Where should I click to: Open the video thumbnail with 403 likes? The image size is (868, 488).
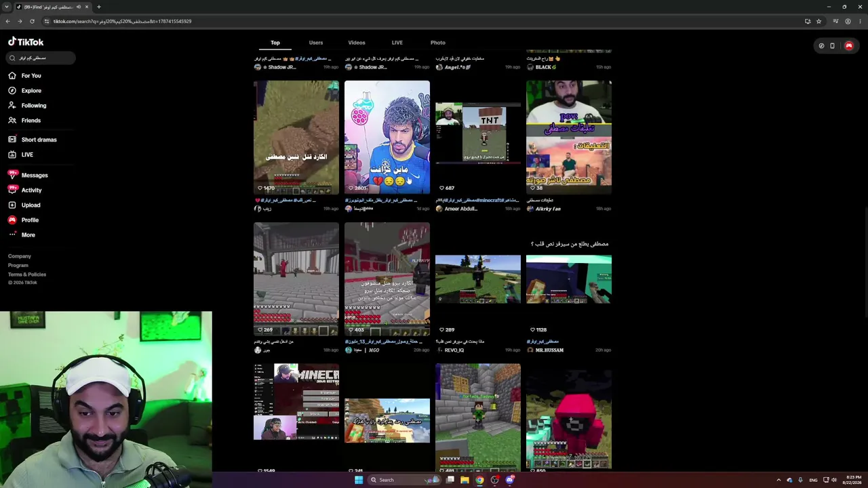click(387, 279)
